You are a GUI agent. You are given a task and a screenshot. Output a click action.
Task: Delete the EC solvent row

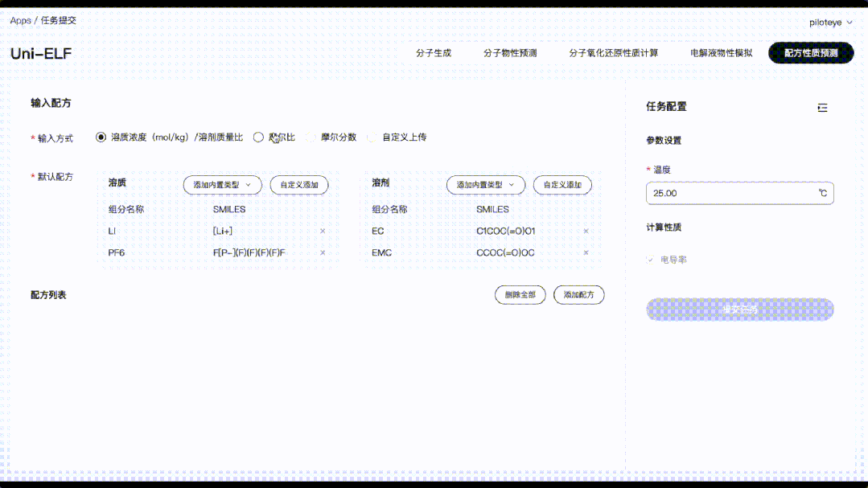[585, 230]
